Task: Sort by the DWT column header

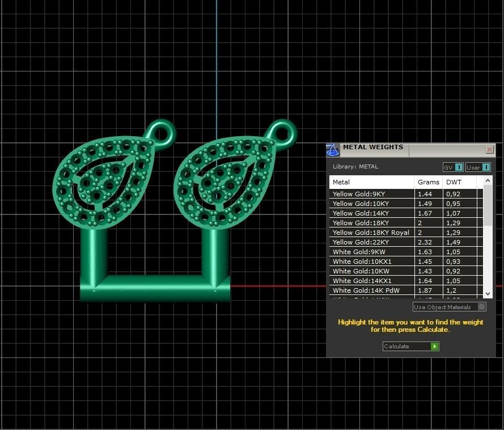Action: click(460, 182)
